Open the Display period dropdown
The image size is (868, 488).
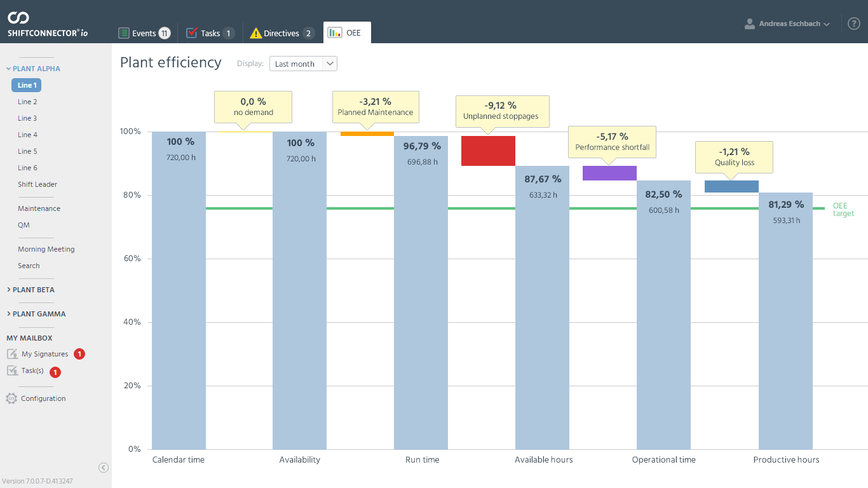click(303, 64)
